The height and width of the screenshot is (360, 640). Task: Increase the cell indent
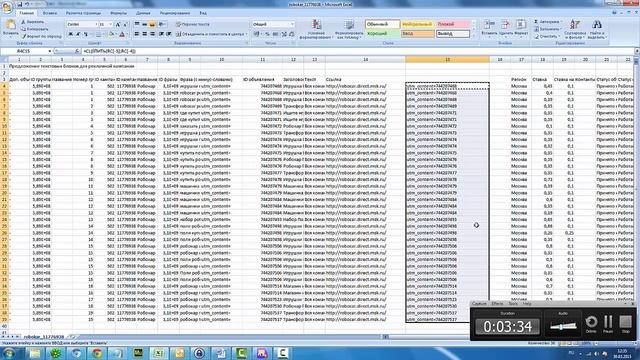(169, 34)
